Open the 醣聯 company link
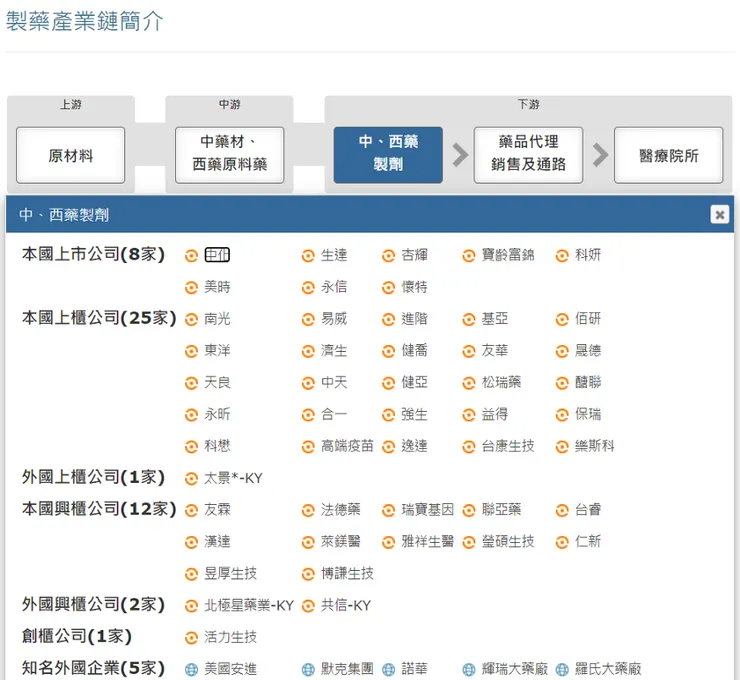The image size is (740, 680). pos(588,382)
